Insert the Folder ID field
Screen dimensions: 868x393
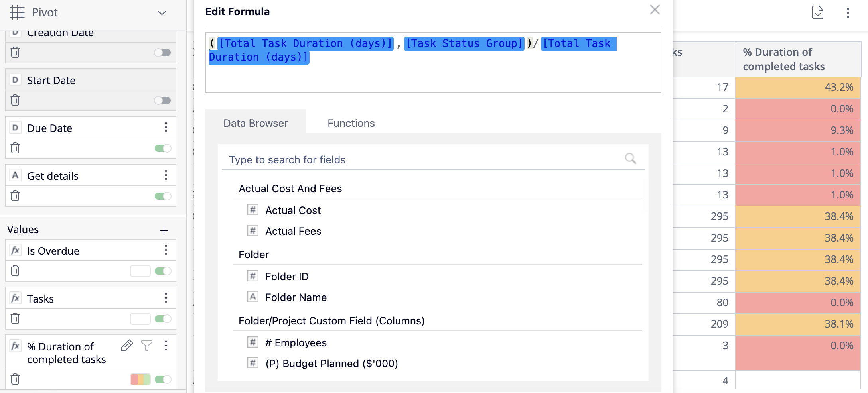[x=287, y=276]
